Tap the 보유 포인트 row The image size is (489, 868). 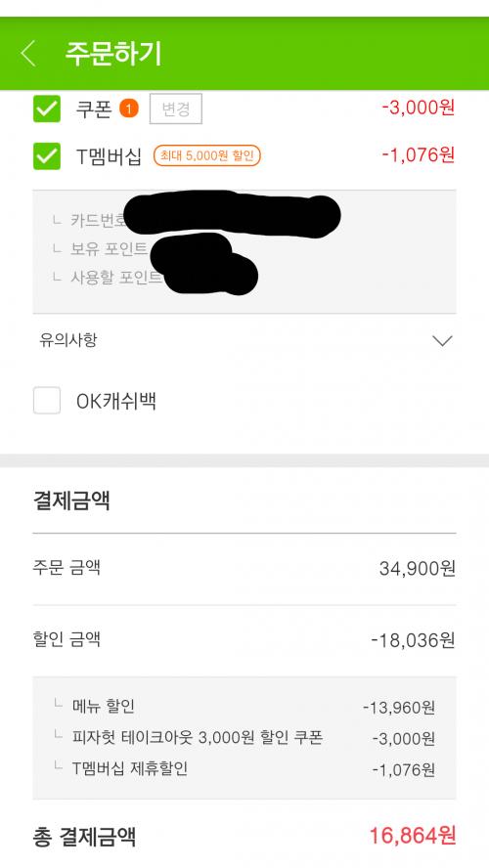pos(244,249)
